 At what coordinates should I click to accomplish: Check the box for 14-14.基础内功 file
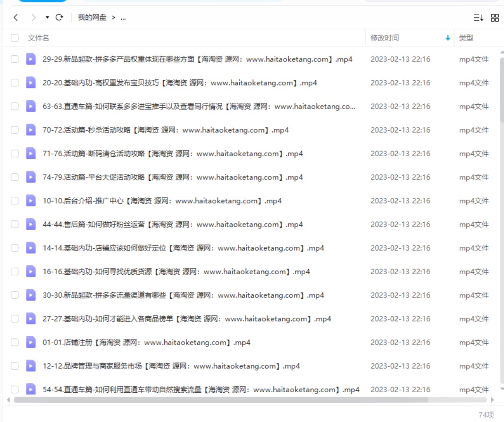(15, 248)
